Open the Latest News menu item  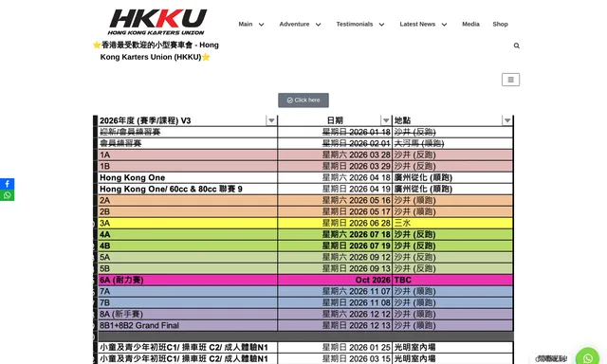point(417,24)
